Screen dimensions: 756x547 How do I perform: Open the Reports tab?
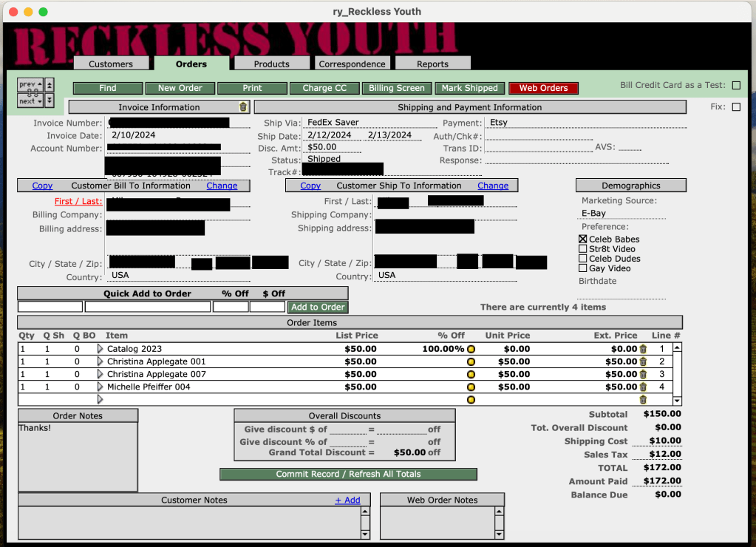pos(432,64)
